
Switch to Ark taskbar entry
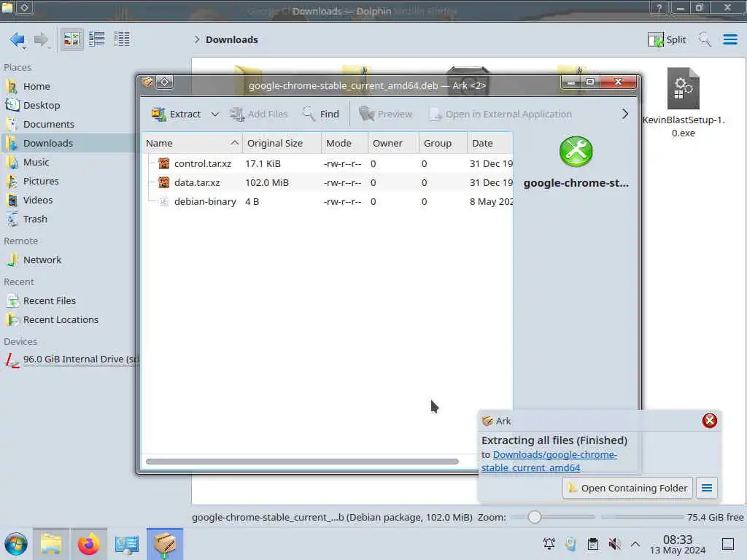(165, 544)
